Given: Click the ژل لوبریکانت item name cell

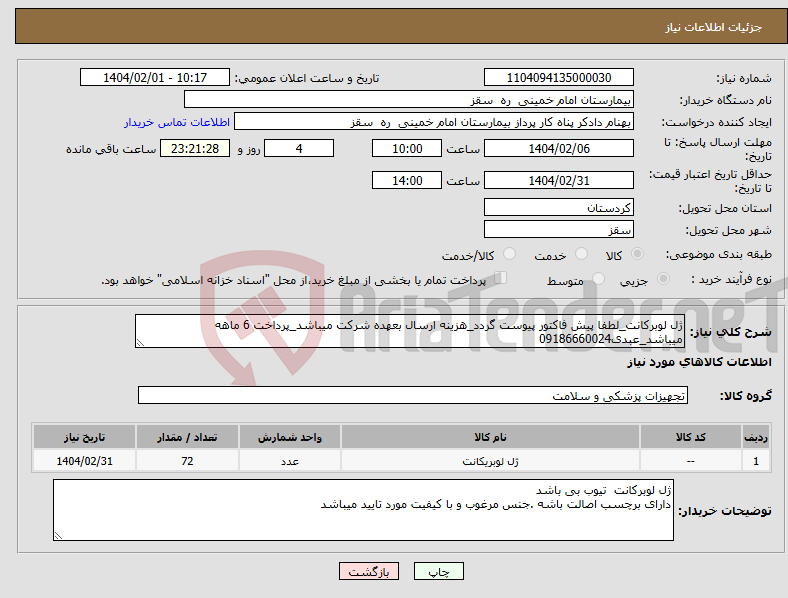Looking at the screenshot, I should [490, 460].
